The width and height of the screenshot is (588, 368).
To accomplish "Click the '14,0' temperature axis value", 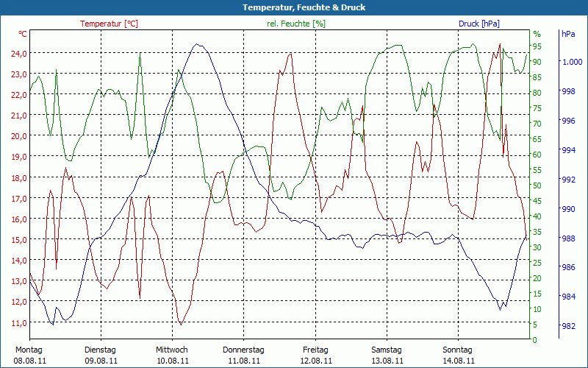I will 19,261.
